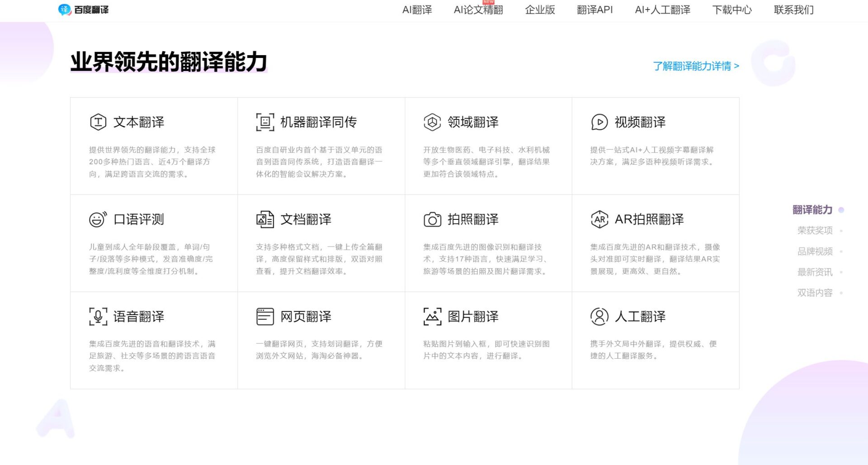Click the description starting 集成百度先进的AR和翻译技术
This screenshot has width=868, height=465.
tap(655, 259)
